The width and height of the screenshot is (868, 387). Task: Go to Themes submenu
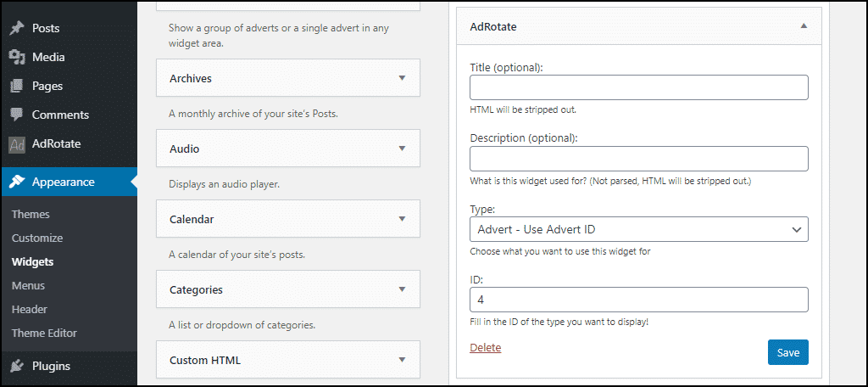click(31, 214)
